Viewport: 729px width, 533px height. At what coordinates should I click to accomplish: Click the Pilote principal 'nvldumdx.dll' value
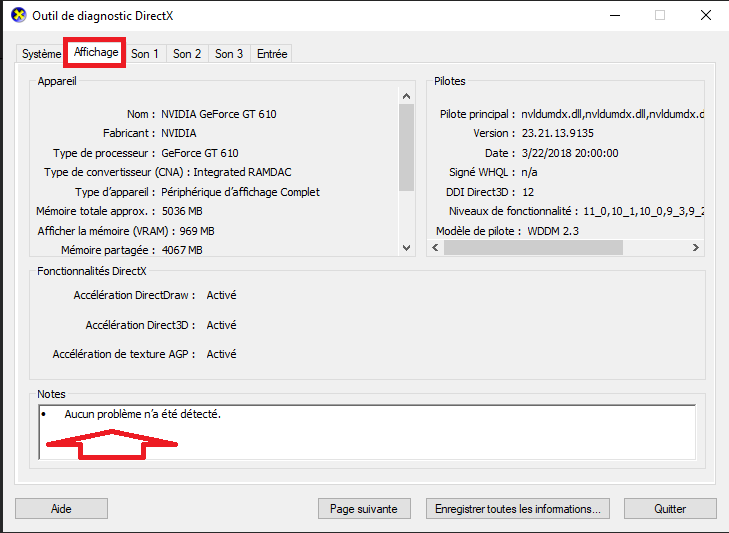pyautogui.click(x=613, y=114)
